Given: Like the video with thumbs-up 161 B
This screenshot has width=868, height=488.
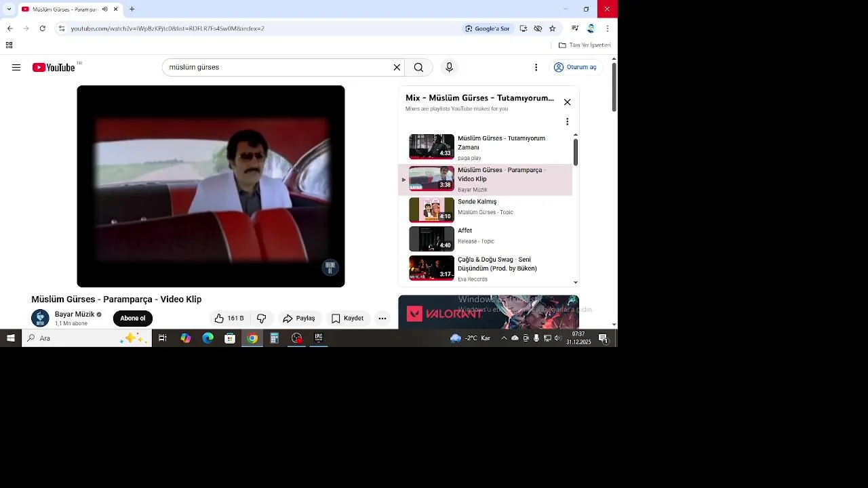Looking at the screenshot, I should tap(229, 319).
